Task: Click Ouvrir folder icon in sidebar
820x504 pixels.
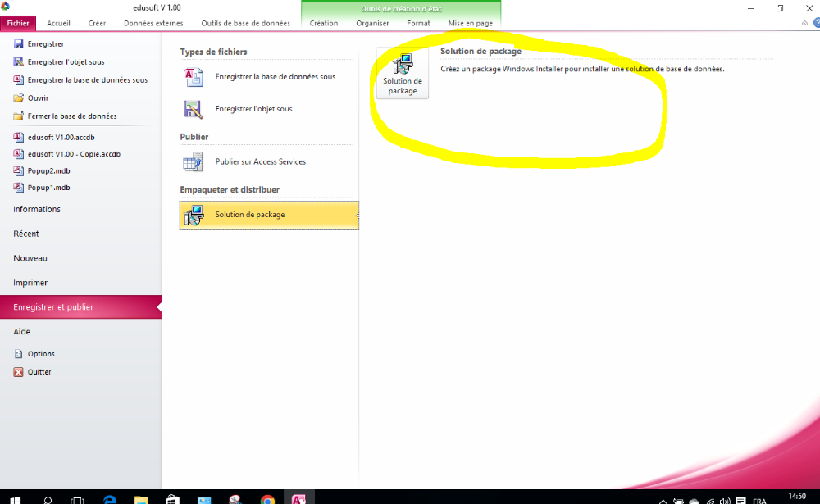Action: point(19,98)
